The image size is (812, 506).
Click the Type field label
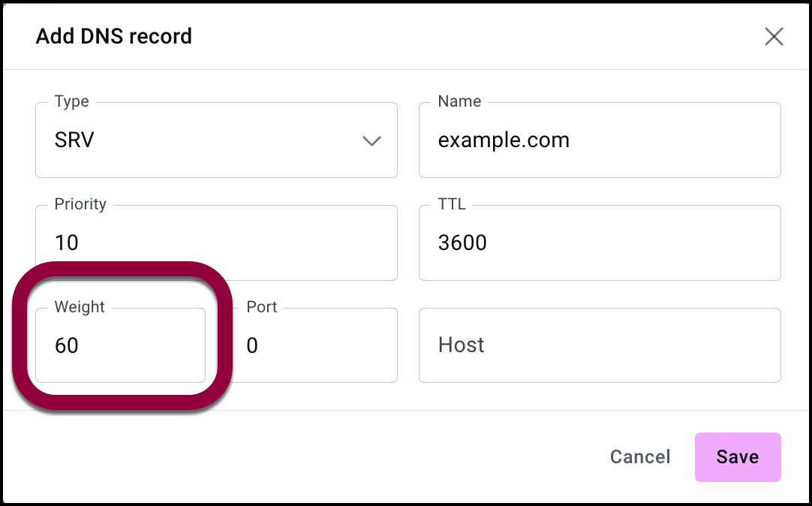pyautogui.click(x=71, y=101)
